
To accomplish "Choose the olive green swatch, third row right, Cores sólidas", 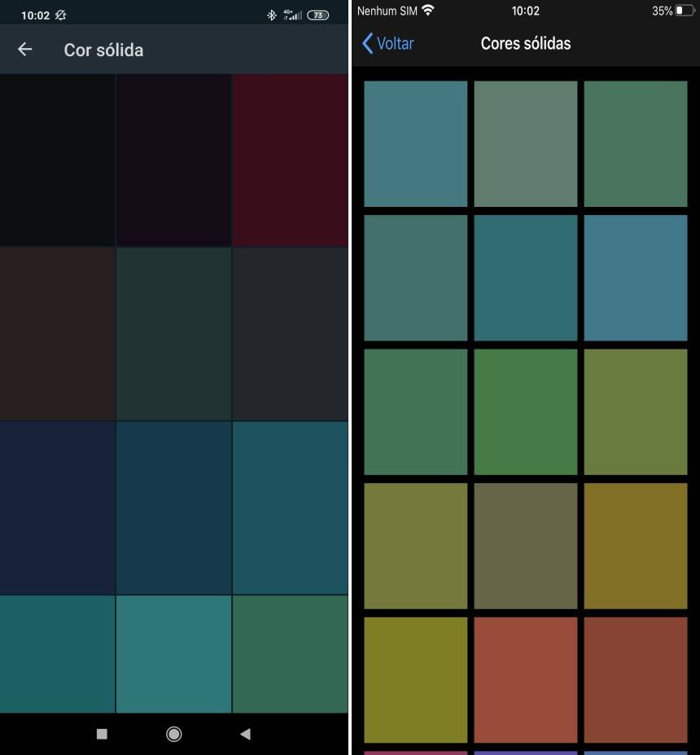I will 636,411.
